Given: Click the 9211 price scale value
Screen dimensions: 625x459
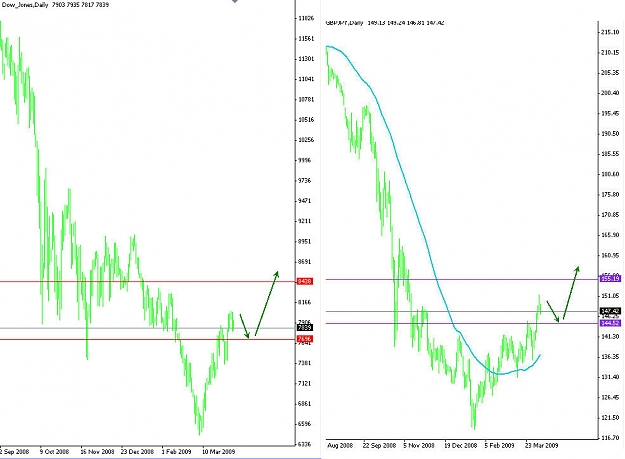Looking at the screenshot, I should (x=306, y=221).
